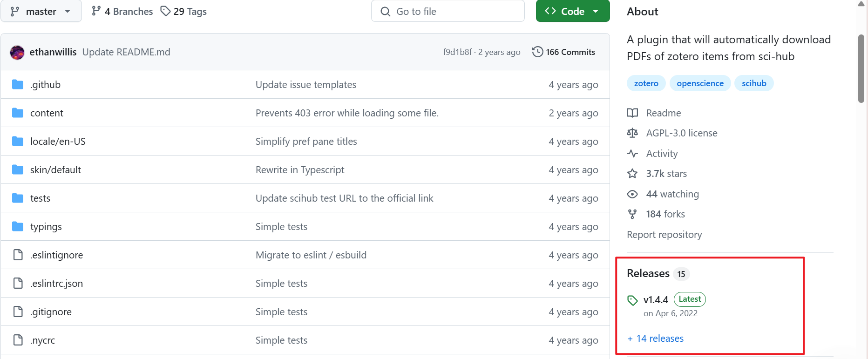Open the .github folder
868x359 pixels.
point(46,85)
